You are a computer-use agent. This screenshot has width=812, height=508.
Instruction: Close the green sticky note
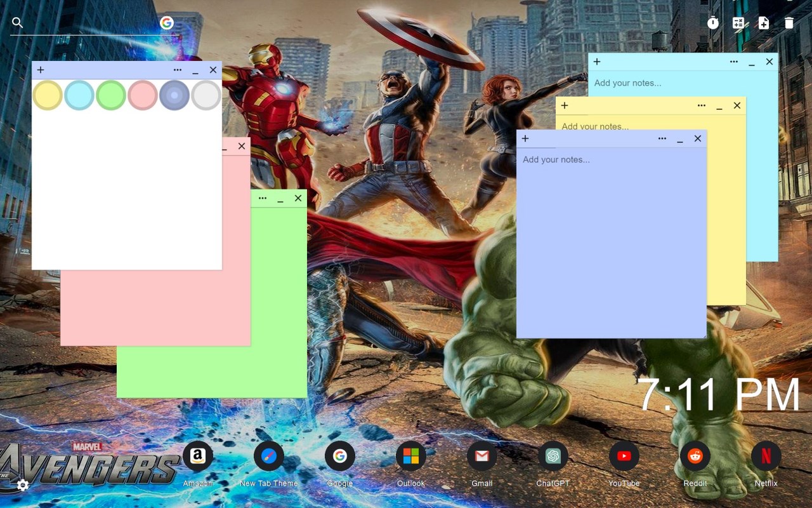[x=298, y=198]
